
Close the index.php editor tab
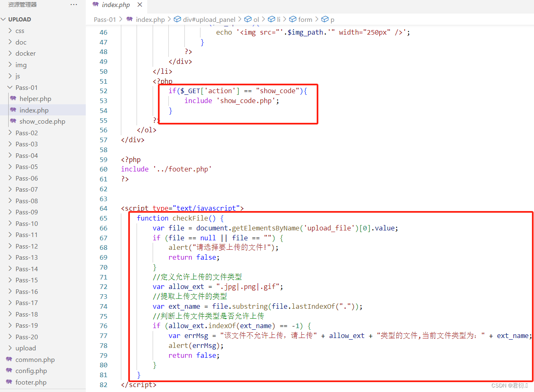click(140, 5)
